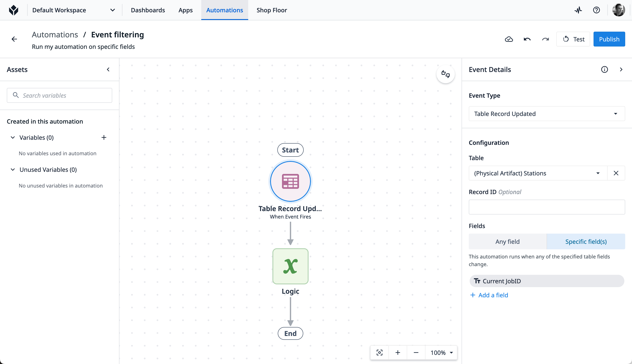
Task: Clear the selected table with X
Action: click(616, 173)
